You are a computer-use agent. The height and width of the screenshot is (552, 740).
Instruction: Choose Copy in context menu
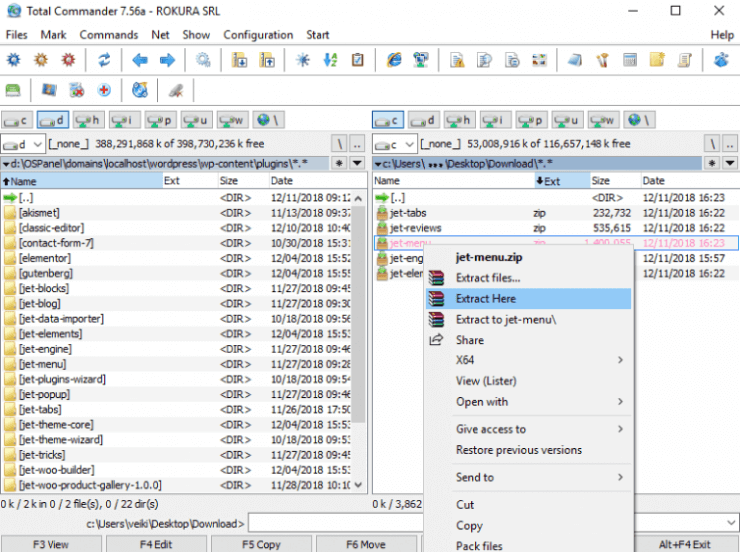(x=528, y=525)
